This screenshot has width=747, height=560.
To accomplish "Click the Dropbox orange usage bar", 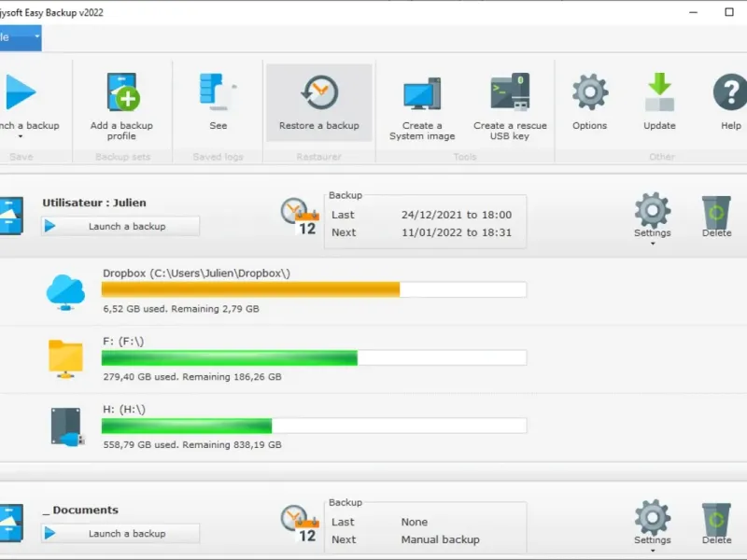I will coord(250,289).
